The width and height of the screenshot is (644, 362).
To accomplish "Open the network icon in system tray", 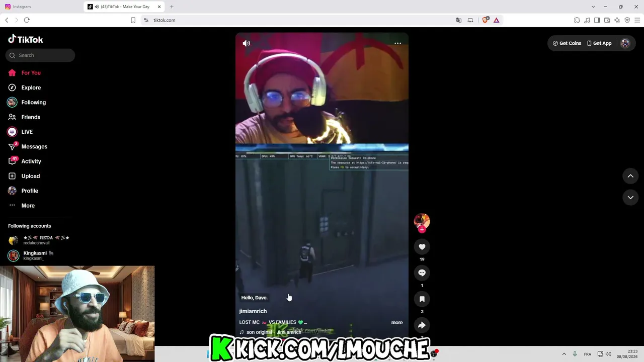I will click(x=600, y=354).
